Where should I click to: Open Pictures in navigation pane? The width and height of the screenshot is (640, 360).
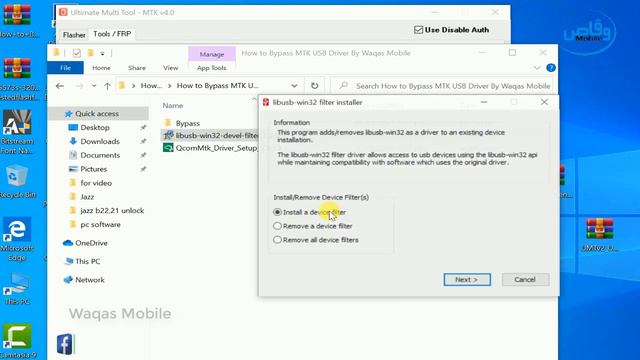[x=93, y=169]
